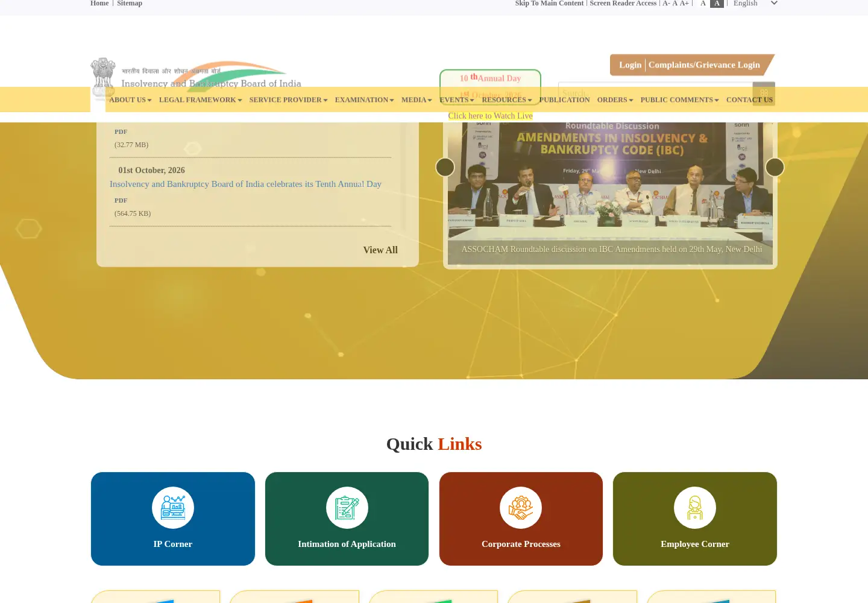Expand the Examination menu
Screen dimensions: 868x603
[364, 100]
